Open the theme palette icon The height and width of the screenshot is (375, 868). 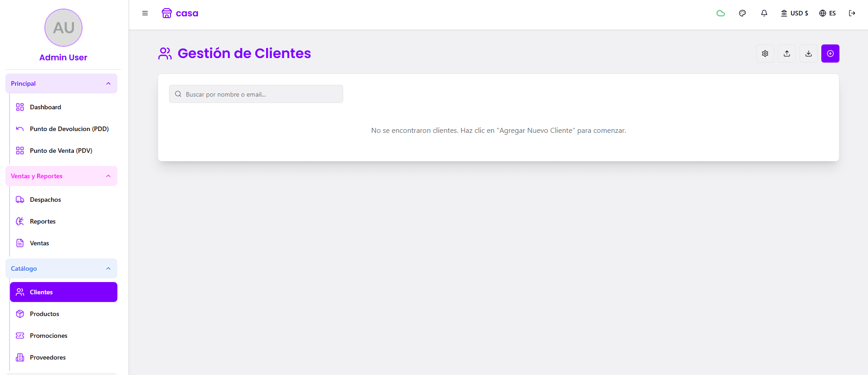(x=742, y=13)
